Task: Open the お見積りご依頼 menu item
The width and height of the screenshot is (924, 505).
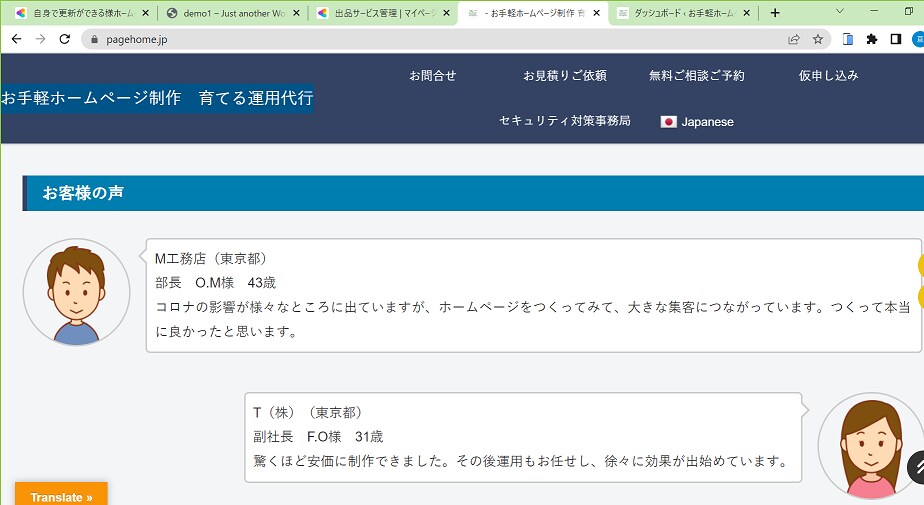Action: tap(565, 75)
